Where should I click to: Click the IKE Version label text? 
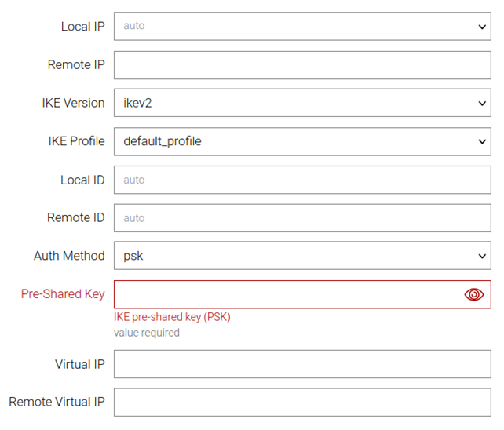pos(73,103)
